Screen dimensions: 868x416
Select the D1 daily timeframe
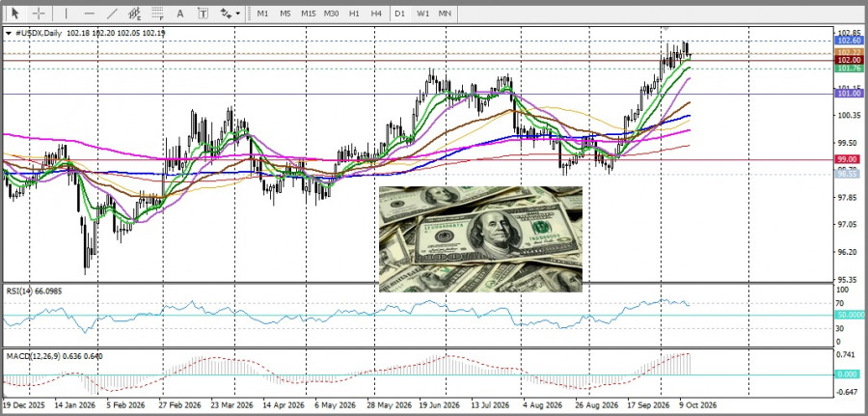pyautogui.click(x=399, y=14)
